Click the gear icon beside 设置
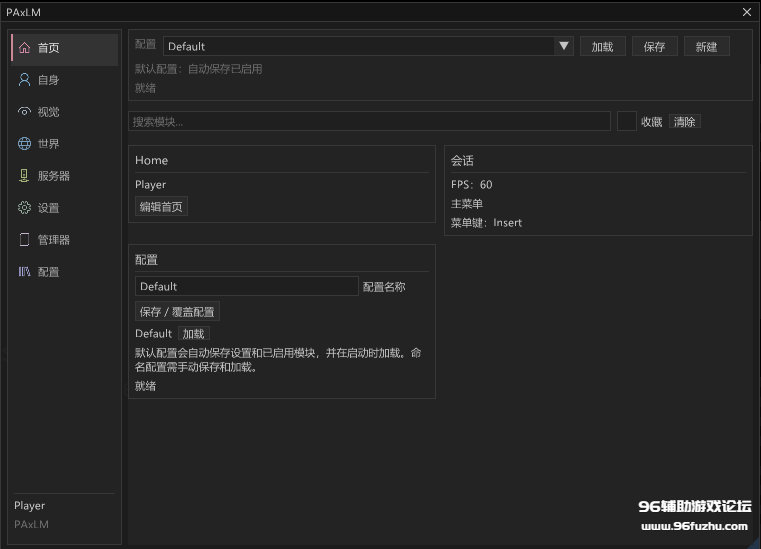This screenshot has width=761, height=549. 24,208
